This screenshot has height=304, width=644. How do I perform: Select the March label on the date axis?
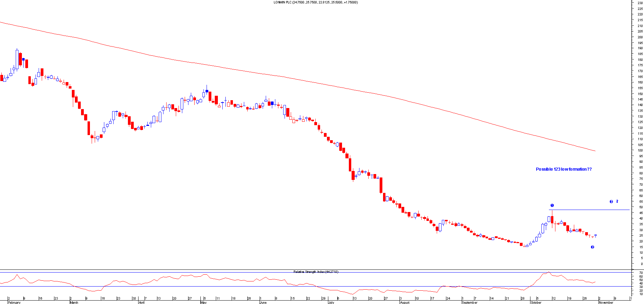point(74,302)
